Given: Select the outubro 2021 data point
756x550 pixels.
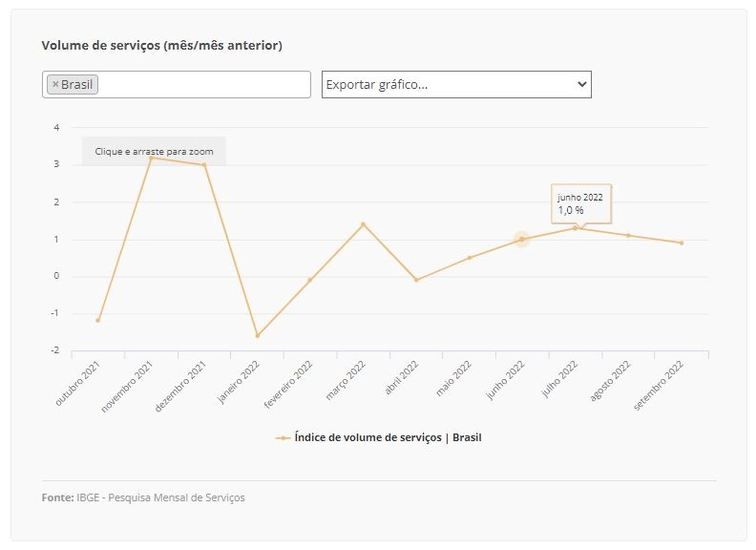Looking at the screenshot, I should (98, 320).
